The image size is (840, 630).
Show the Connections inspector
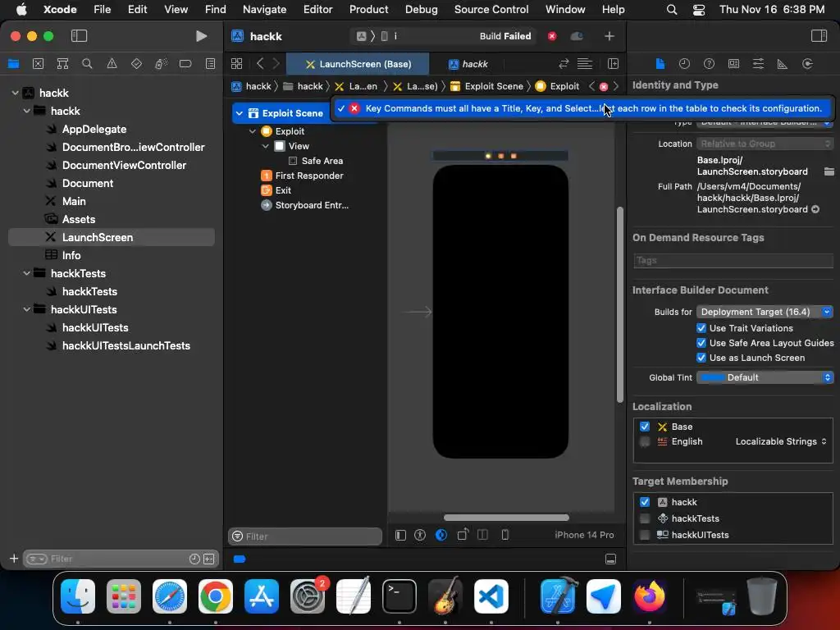click(807, 64)
